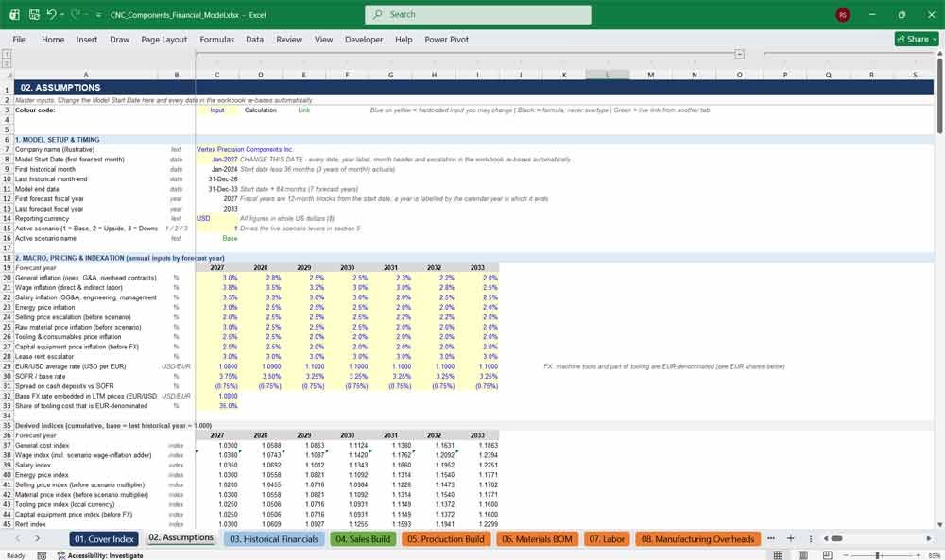Open the 05. Production Build sheet
The image size is (945, 560).
coord(446,539)
